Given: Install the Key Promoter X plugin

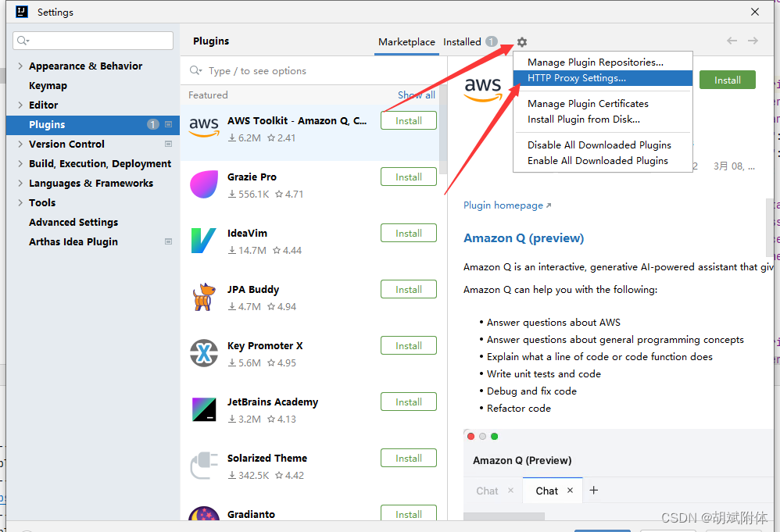Looking at the screenshot, I should click(x=409, y=345).
